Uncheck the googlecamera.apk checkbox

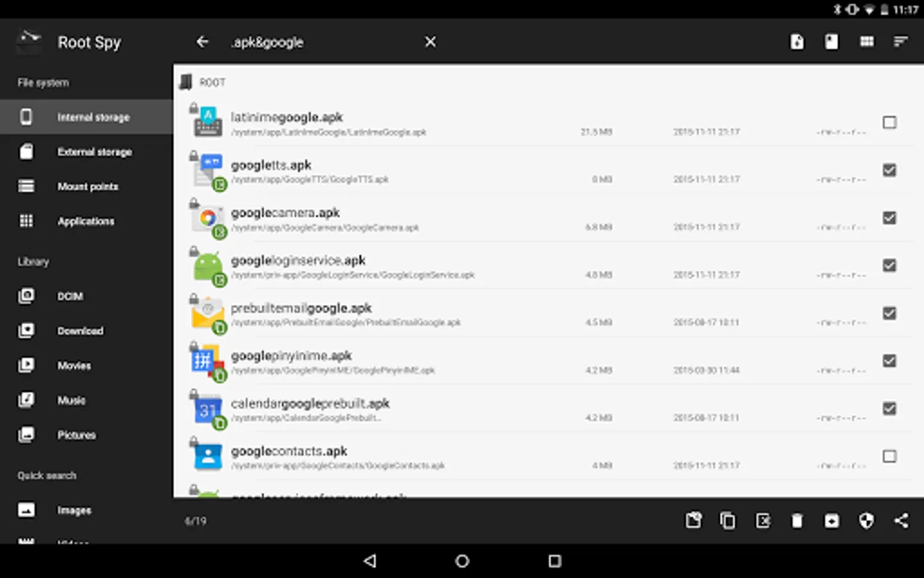(x=889, y=218)
